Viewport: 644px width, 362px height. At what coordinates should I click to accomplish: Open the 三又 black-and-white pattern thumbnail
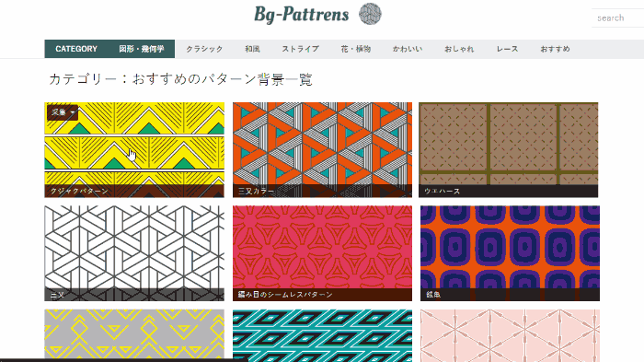point(134,253)
